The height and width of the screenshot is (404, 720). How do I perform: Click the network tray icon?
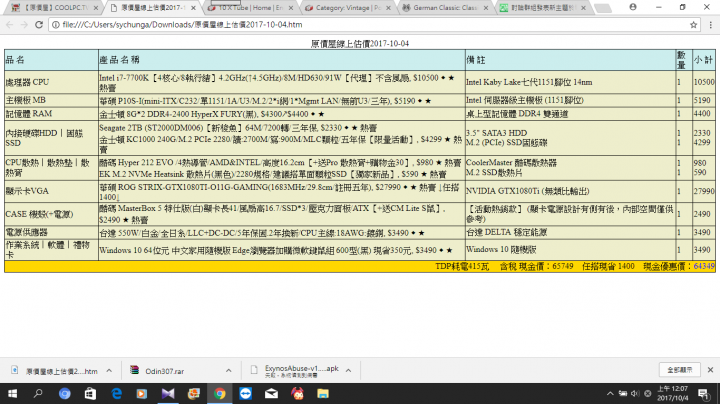623,393
